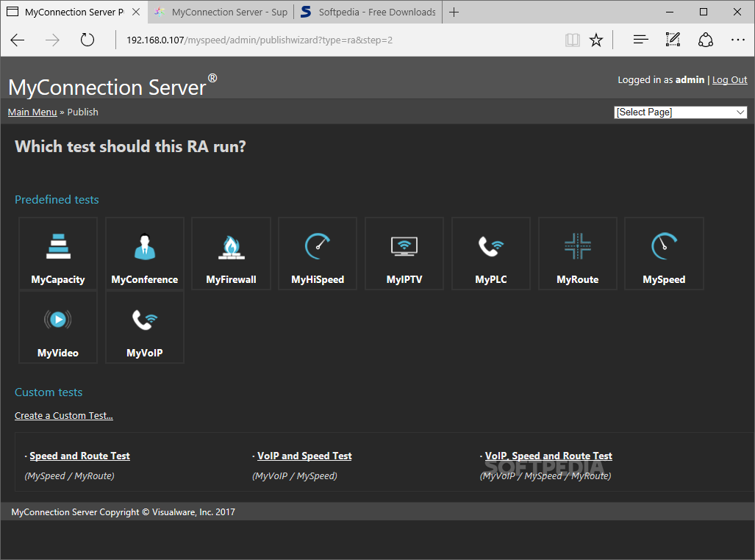Click the Publish breadcrumb text
Viewport: 755px width, 560px height.
click(83, 112)
